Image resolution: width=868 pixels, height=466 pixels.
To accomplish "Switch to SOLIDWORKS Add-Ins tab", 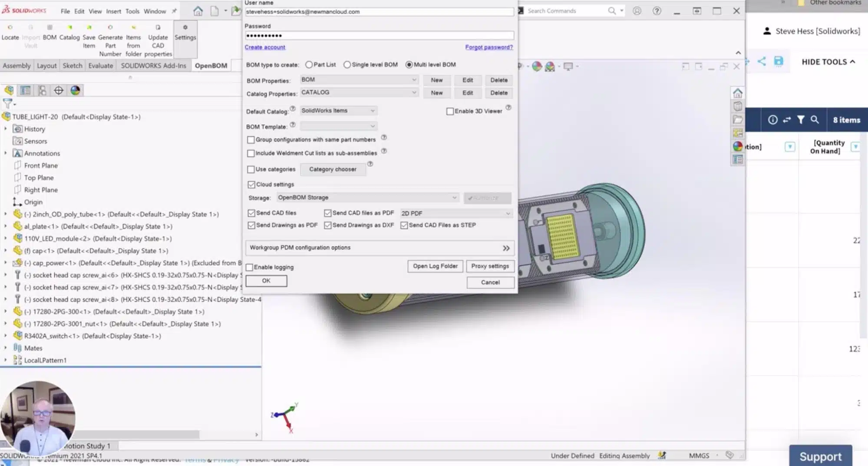I will click(x=153, y=66).
